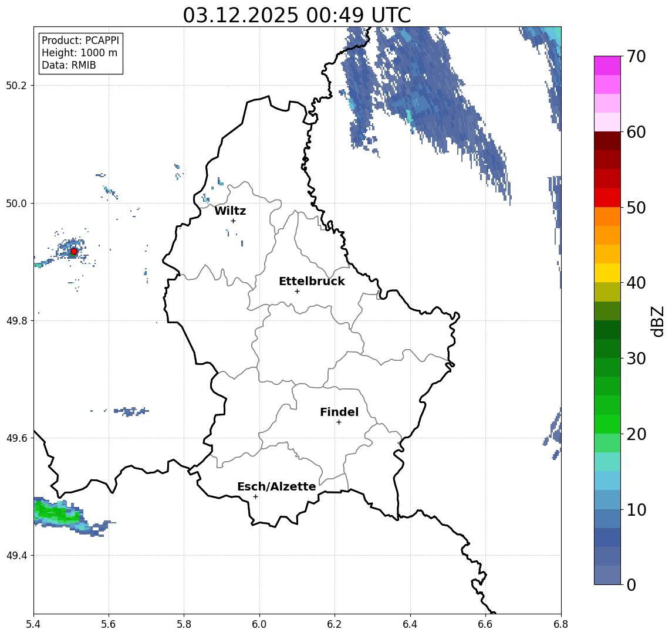Click the longitude tick label 6.6

pyautogui.click(x=485, y=624)
